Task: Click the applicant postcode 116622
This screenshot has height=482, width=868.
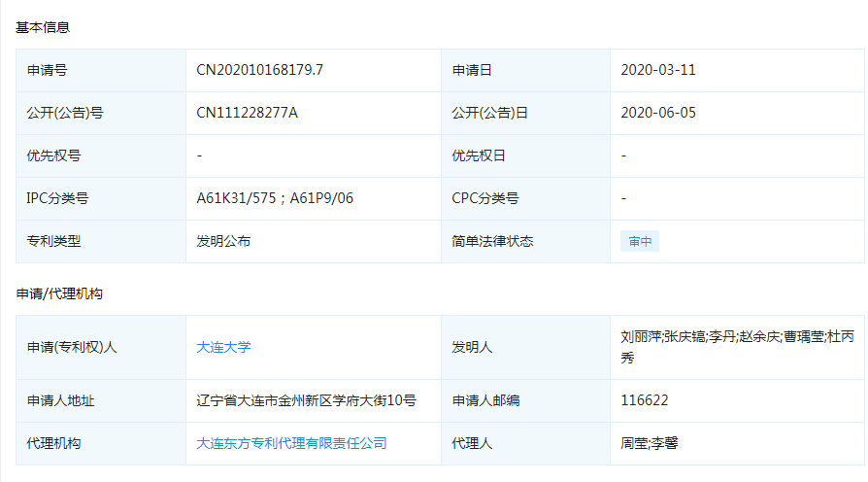Action: point(645,400)
